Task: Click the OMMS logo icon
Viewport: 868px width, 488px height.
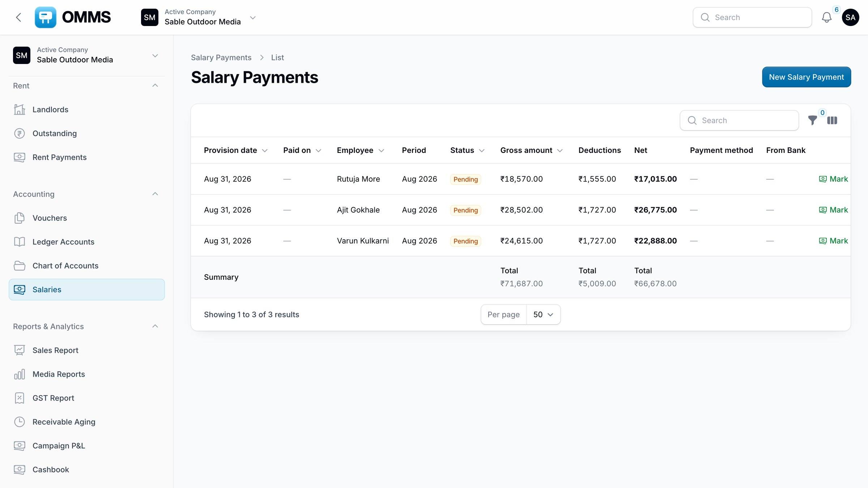Action: click(x=46, y=17)
